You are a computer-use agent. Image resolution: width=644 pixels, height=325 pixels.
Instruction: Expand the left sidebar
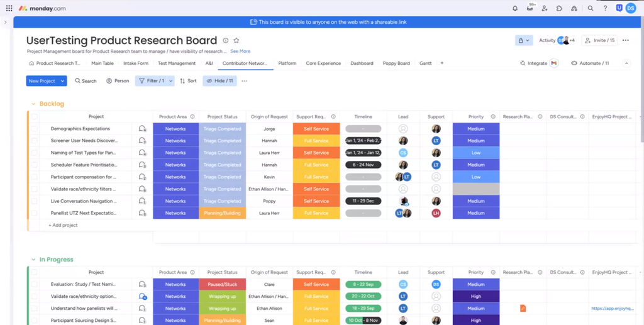point(5,22)
